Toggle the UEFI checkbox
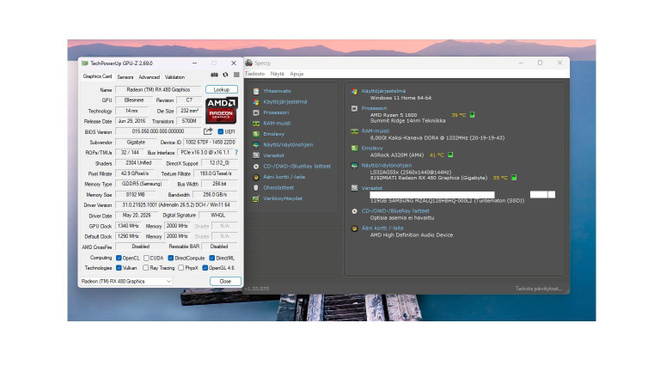The image size is (660, 371). (x=221, y=132)
